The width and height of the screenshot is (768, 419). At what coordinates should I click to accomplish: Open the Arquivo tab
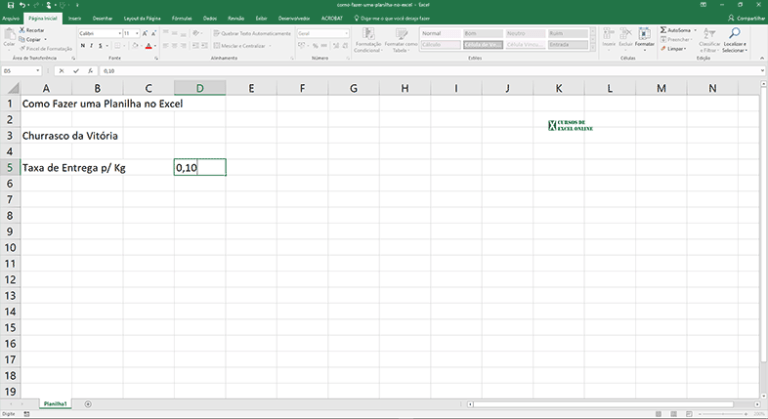coord(11,18)
